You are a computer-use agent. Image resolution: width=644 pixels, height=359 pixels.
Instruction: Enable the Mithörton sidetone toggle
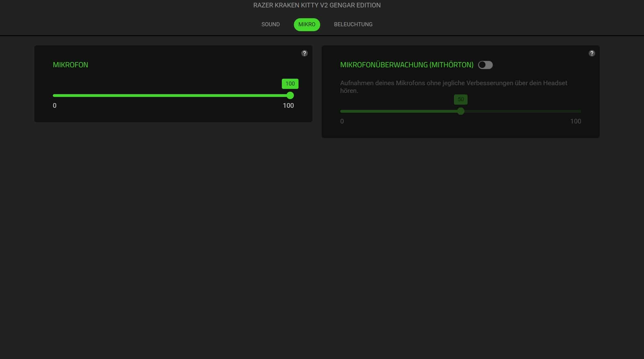(x=485, y=65)
